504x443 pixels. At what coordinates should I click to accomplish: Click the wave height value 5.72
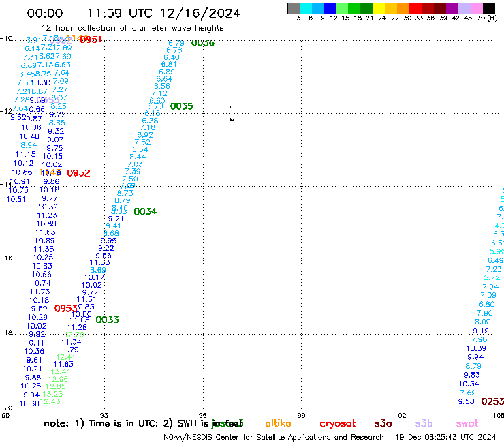tap(492, 277)
